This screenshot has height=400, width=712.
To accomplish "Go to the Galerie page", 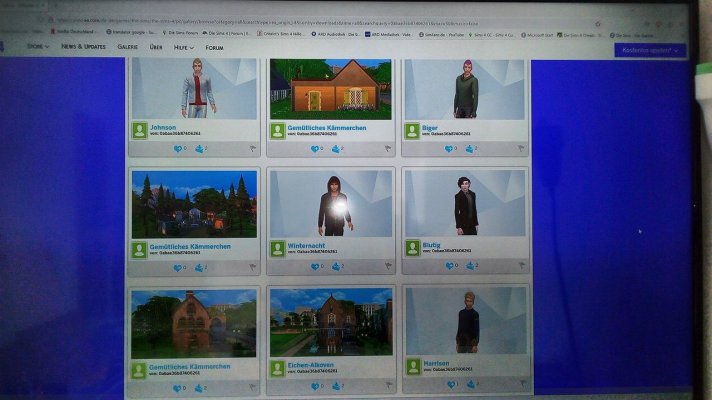I will tap(128, 47).
